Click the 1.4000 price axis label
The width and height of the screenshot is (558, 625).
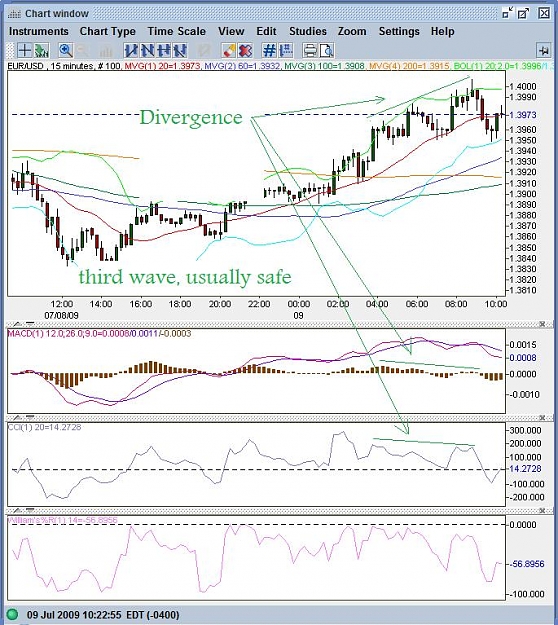(x=523, y=86)
